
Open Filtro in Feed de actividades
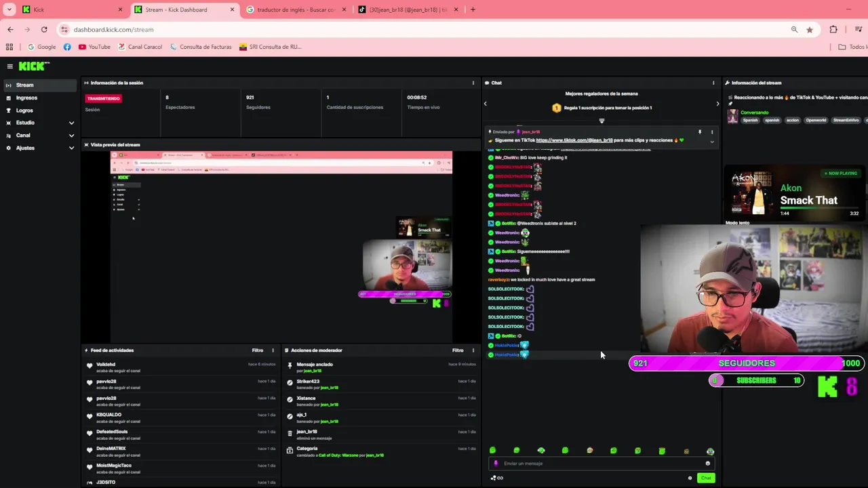tap(258, 350)
